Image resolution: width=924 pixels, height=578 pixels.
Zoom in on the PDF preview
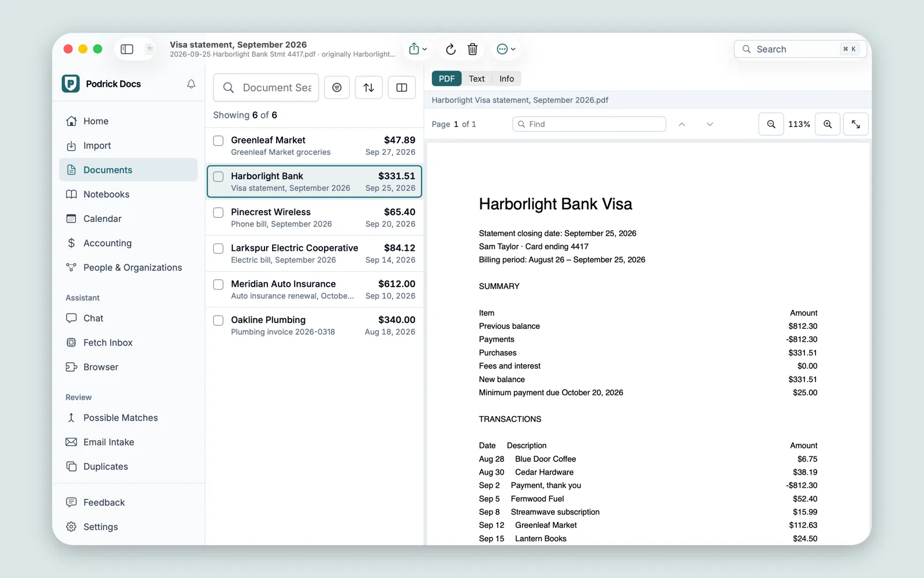[828, 124]
